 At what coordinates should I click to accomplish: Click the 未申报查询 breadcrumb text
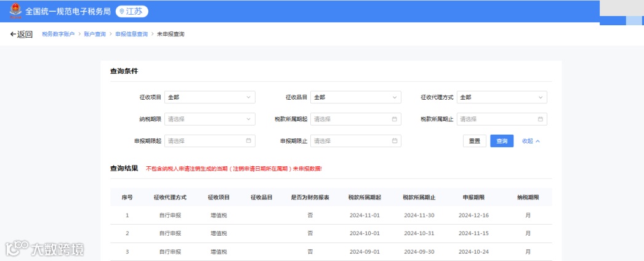(171, 34)
